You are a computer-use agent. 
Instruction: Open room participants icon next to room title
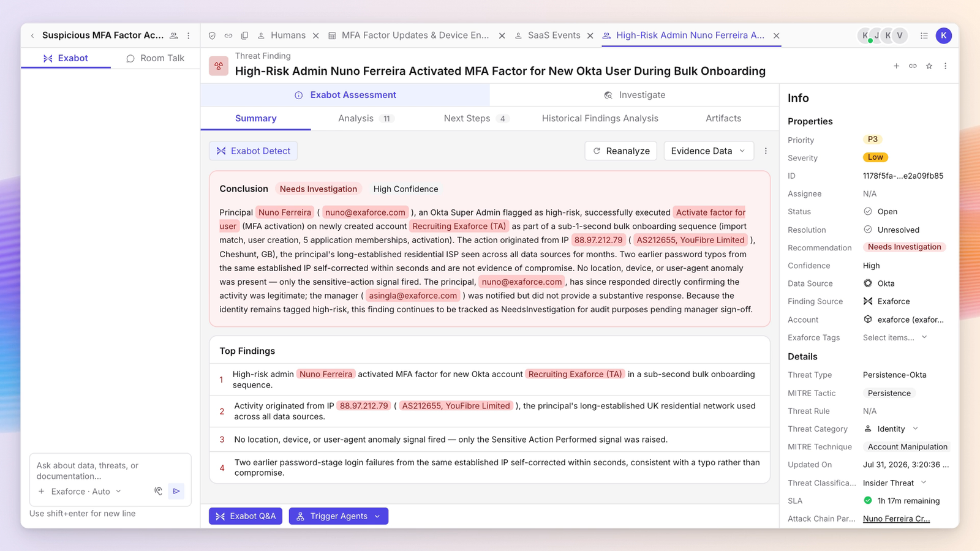coord(174,36)
